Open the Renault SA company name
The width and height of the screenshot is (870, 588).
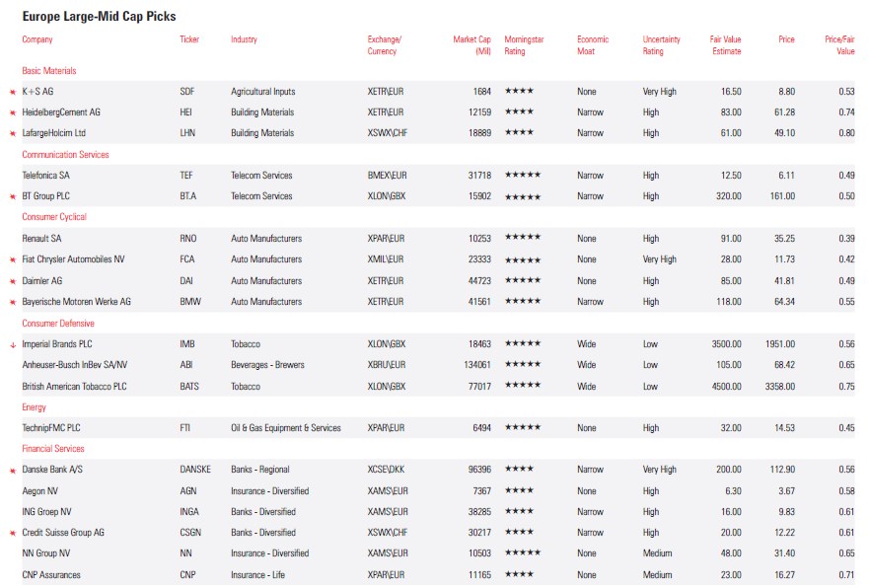43,239
